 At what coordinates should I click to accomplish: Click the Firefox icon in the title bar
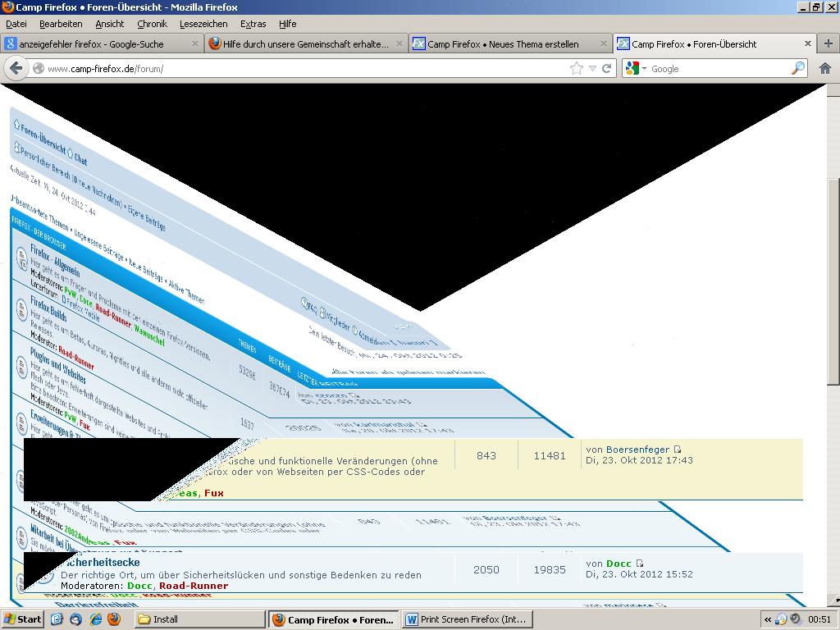coord(7,7)
